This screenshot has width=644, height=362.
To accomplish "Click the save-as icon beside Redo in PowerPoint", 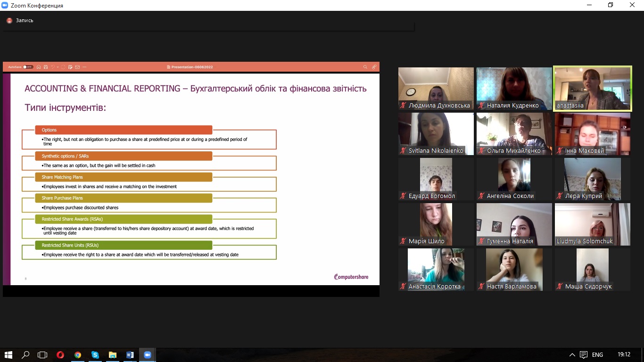I will click(70, 67).
